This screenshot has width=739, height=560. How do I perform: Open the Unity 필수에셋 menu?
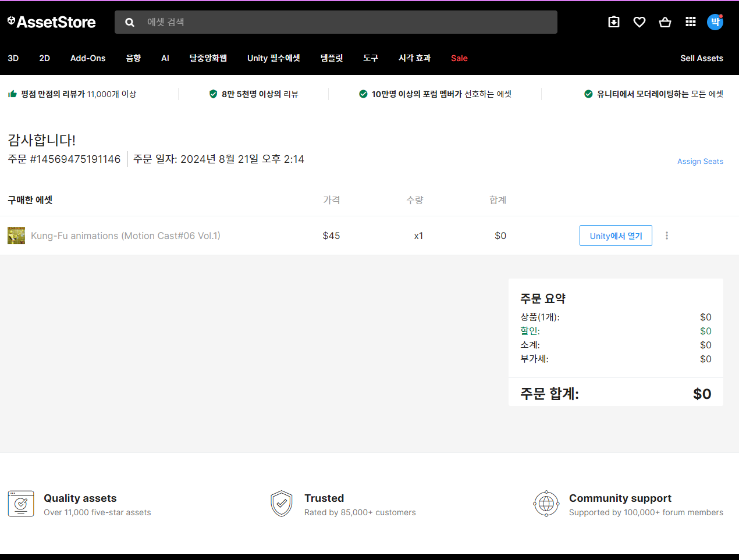tap(273, 58)
